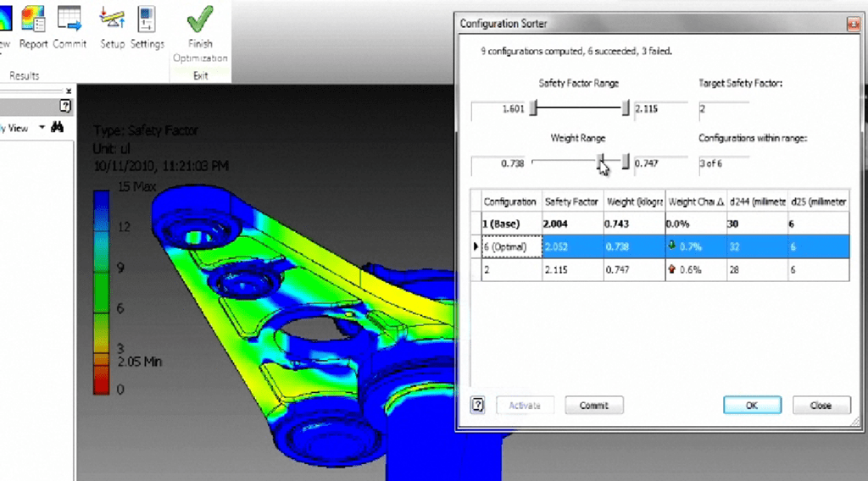This screenshot has width=868, height=481.
Task: Select configuration 2 row
Action: [659, 270]
